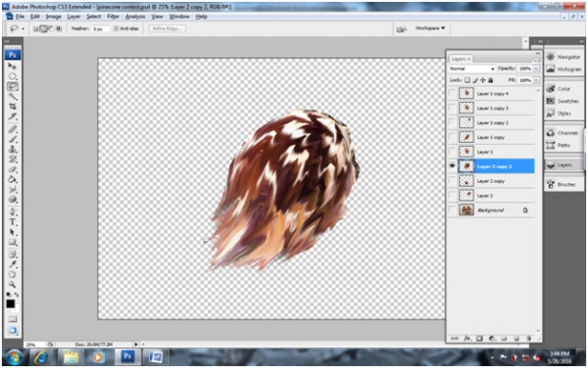The width and height of the screenshot is (588, 368).
Task: Select the Move tool
Action: pos(13,67)
